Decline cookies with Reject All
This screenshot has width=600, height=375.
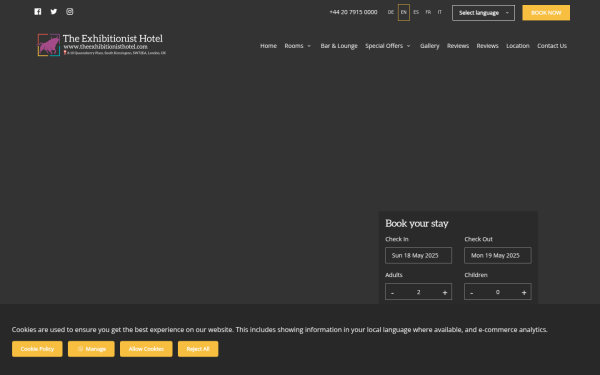(x=198, y=349)
